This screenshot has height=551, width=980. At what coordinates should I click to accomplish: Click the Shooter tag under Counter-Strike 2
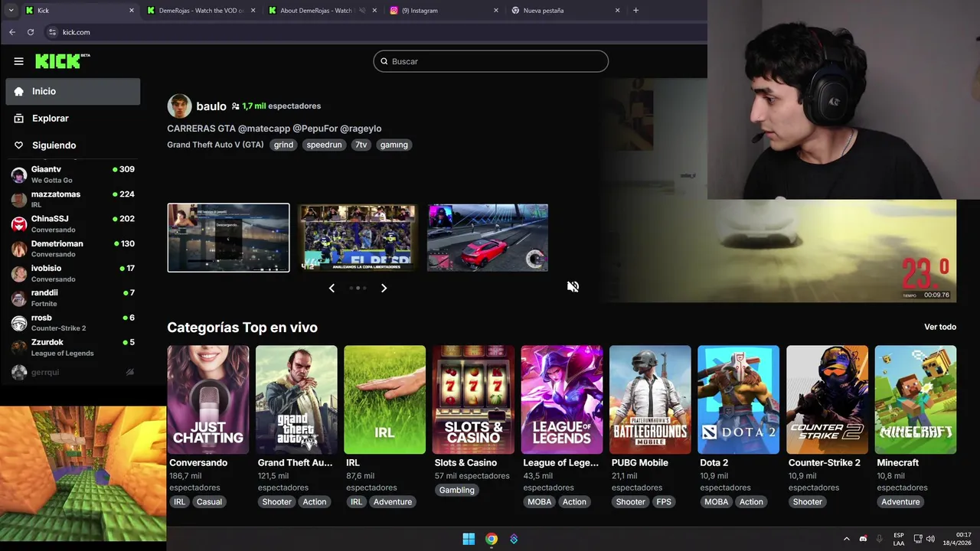[808, 502]
